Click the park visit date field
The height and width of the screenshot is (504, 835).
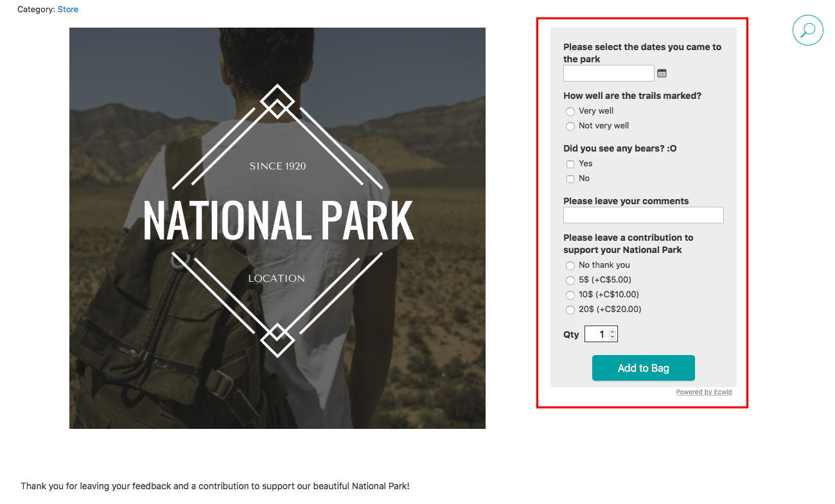pyautogui.click(x=609, y=73)
